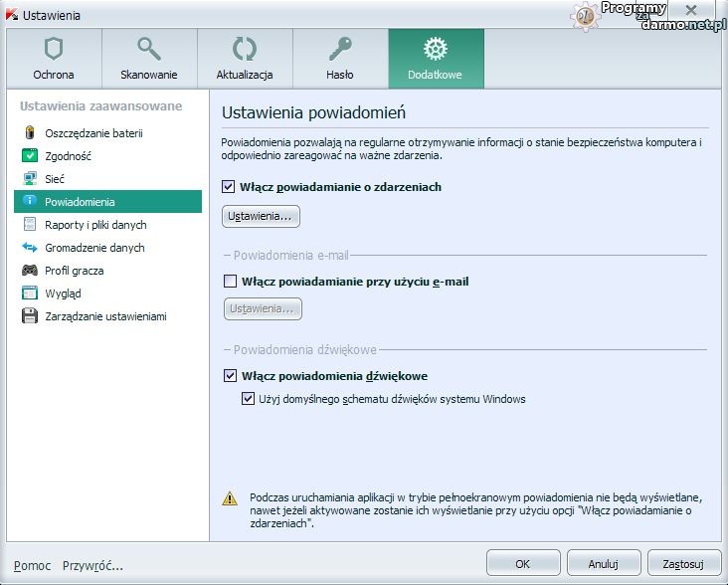Uncheck Użyj domyślnego schematu dźwięków systemu Windows
The width and height of the screenshot is (728, 585).
click(x=248, y=398)
